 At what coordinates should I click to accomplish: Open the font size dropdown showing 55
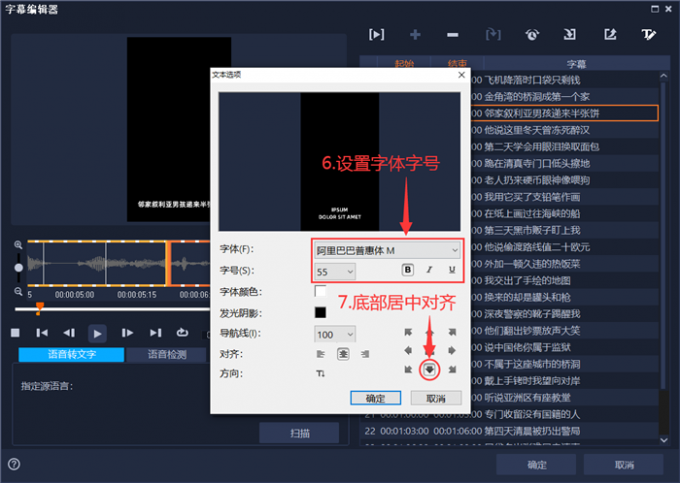pos(334,272)
